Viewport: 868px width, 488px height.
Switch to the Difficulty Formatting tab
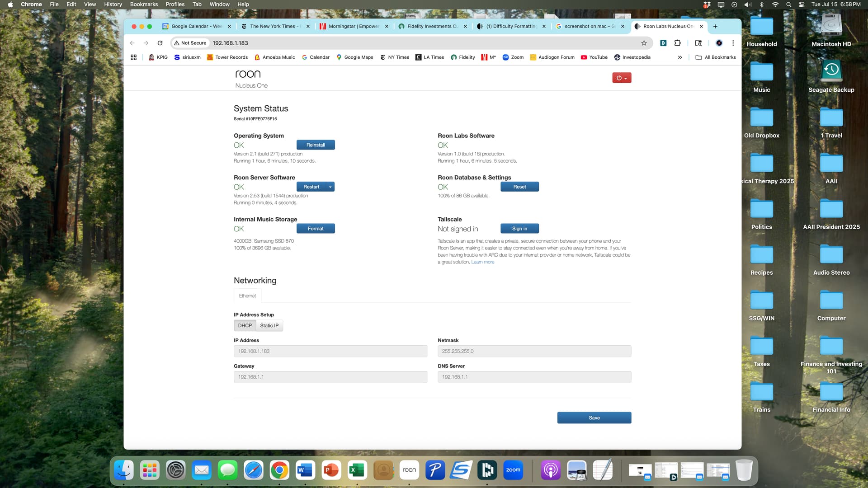(511, 26)
